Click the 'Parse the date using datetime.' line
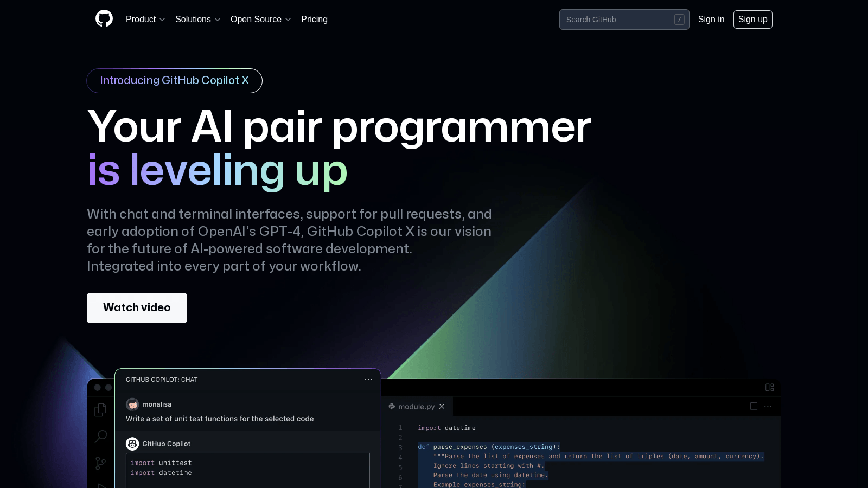Image resolution: width=868 pixels, height=488 pixels. point(491,475)
